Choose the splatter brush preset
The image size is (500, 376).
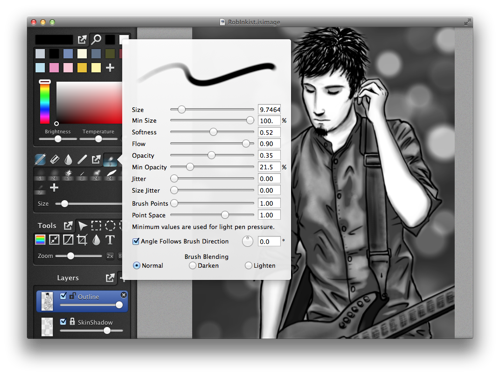click(68, 174)
